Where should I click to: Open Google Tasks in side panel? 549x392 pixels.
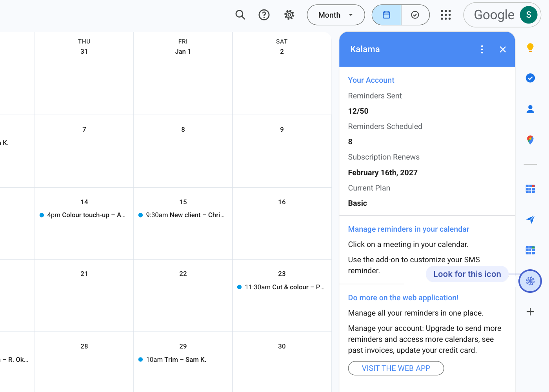coord(530,78)
